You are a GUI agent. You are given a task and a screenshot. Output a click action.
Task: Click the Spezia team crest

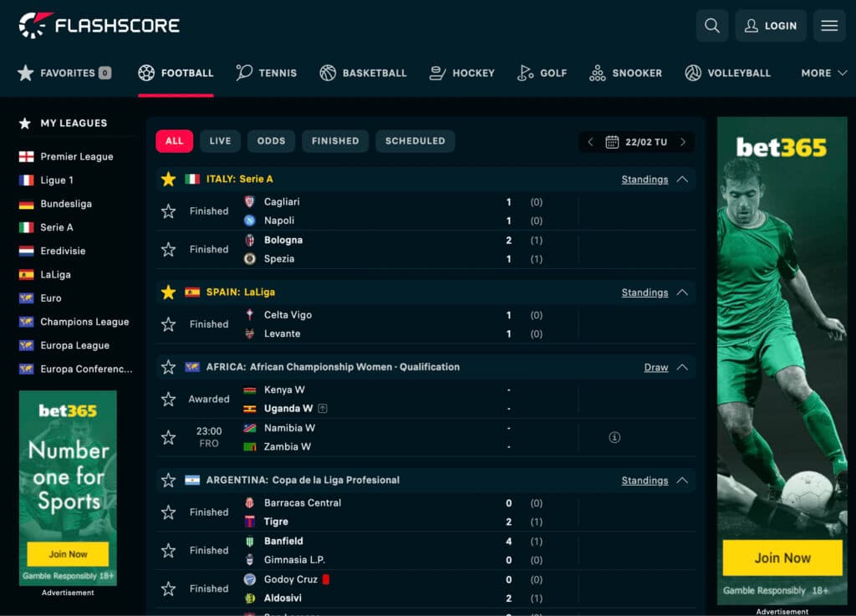coord(249,258)
